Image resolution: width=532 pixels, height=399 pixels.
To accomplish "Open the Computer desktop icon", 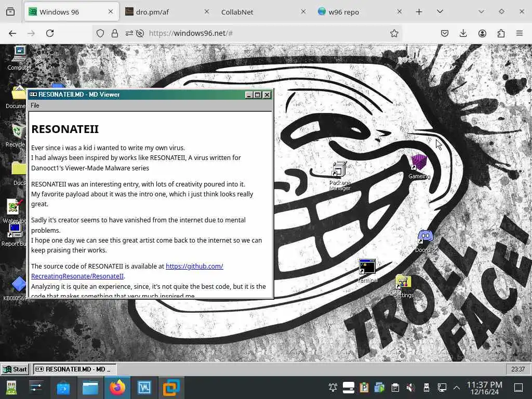I will [x=19, y=58].
